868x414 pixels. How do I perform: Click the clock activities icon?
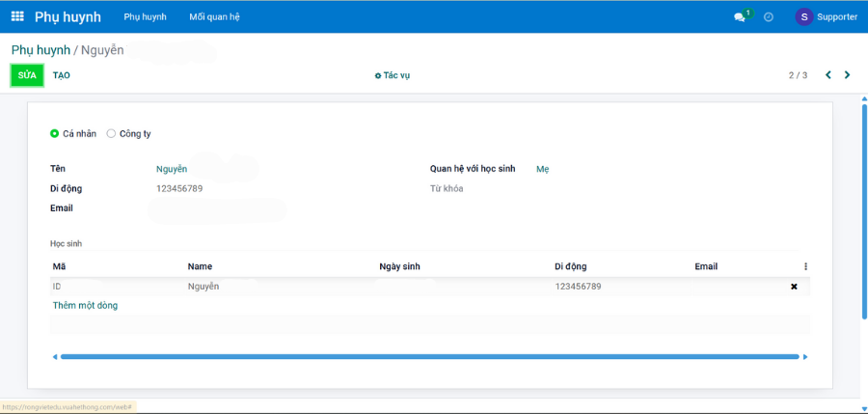point(769,17)
